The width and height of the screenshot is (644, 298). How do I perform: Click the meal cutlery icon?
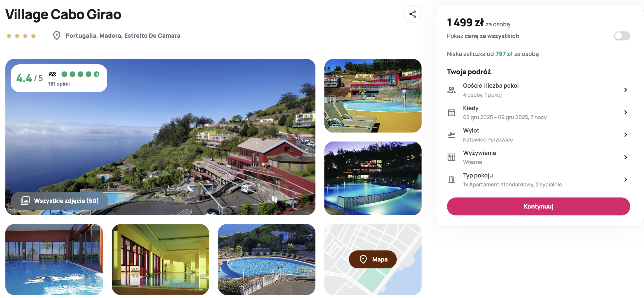tap(451, 157)
